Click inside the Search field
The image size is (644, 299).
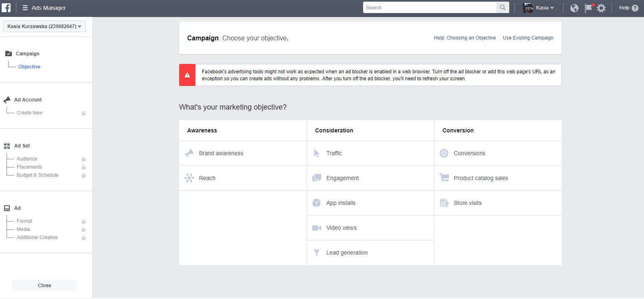click(429, 7)
